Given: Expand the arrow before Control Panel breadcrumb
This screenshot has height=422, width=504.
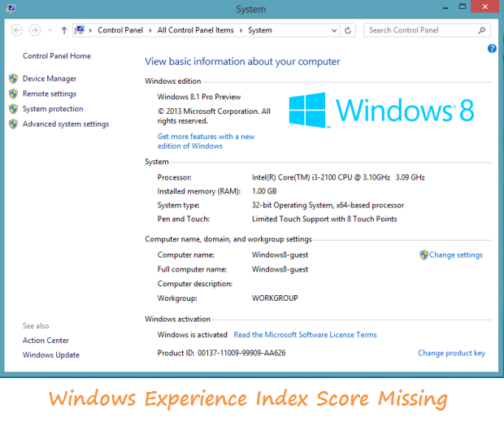Looking at the screenshot, I should pos(91,31).
